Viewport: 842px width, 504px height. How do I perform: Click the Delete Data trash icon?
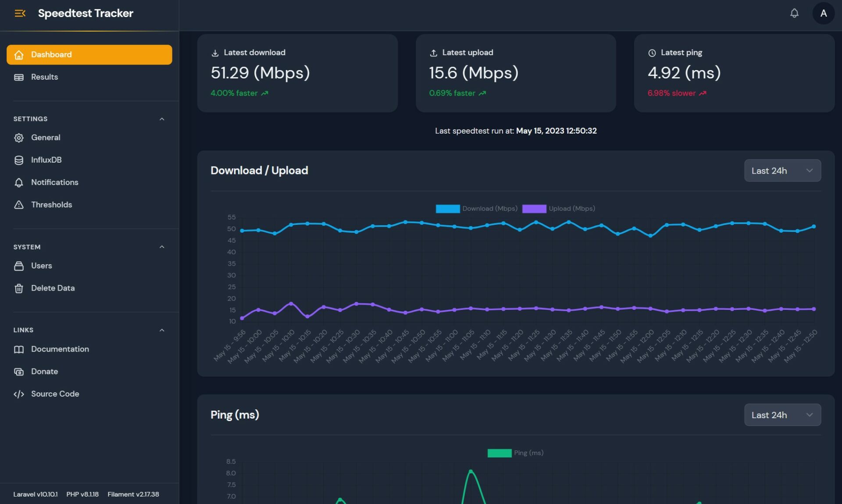(x=19, y=288)
